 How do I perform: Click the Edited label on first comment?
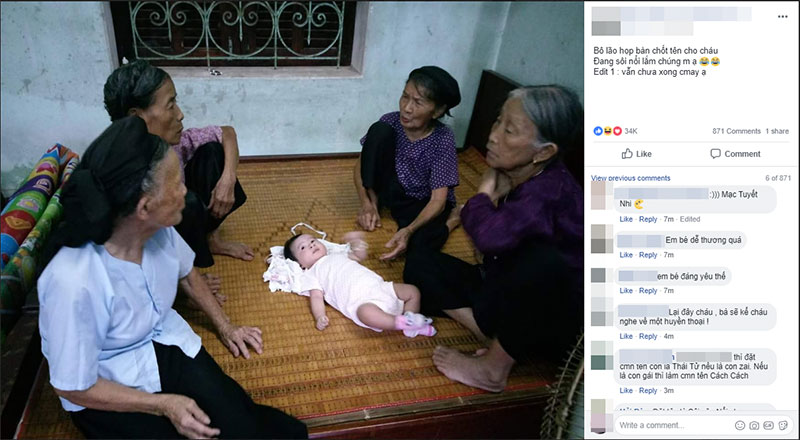[690, 219]
